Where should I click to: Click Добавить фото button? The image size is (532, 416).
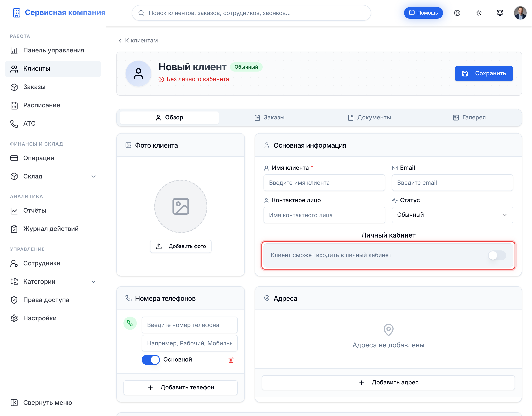(x=181, y=246)
